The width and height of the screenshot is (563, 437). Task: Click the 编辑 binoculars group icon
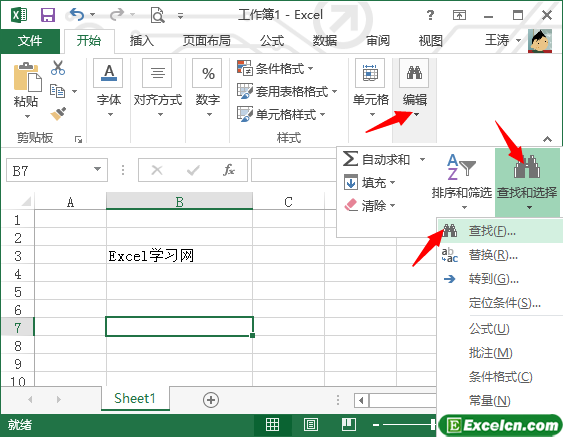coord(414,73)
